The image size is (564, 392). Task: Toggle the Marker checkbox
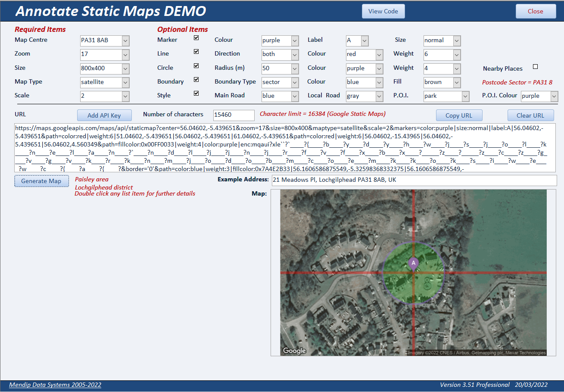point(196,38)
